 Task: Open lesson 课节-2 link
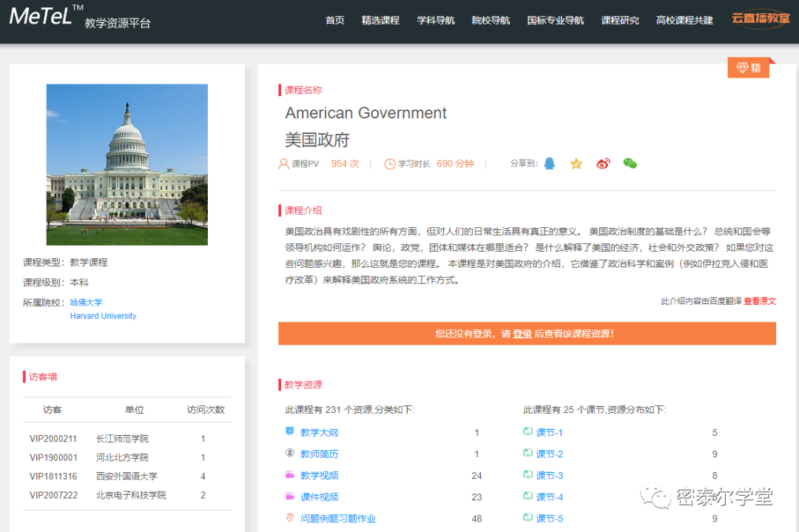pyautogui.click(x=549, y=454)
